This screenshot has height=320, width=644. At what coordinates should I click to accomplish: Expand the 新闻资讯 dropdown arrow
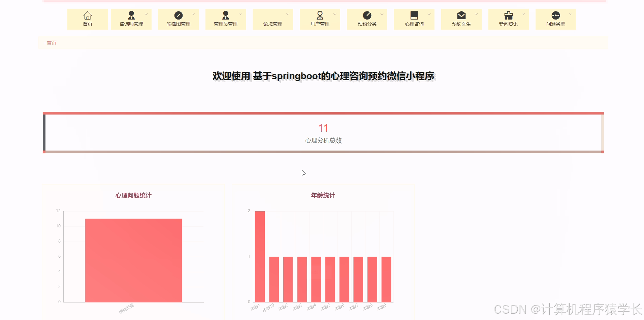tap(523, 14)
